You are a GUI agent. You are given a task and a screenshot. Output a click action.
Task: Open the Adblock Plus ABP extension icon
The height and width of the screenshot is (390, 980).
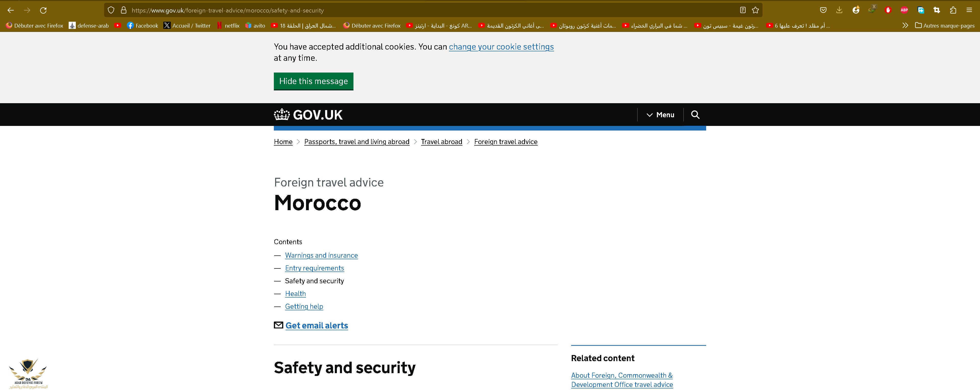[x=904, y=10]
